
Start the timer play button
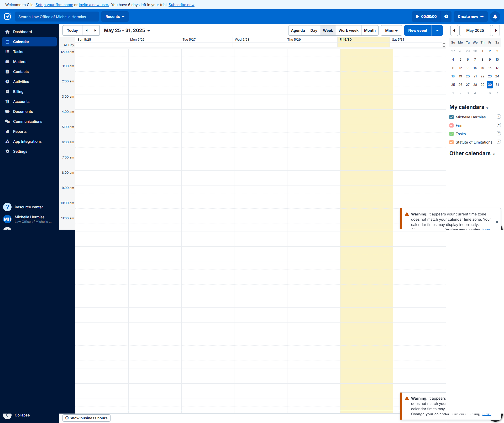pyautogui.click(x=417, y=17)
